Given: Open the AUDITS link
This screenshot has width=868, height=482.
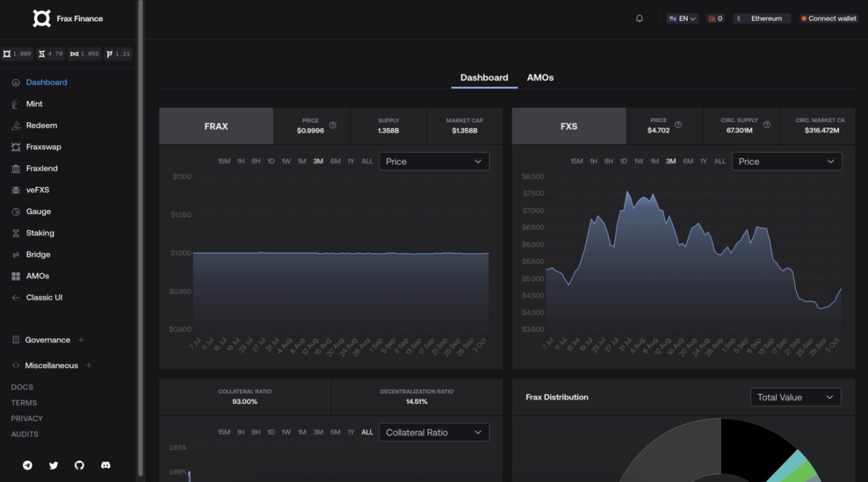Looking at the screenshot, I should (25, 434).
